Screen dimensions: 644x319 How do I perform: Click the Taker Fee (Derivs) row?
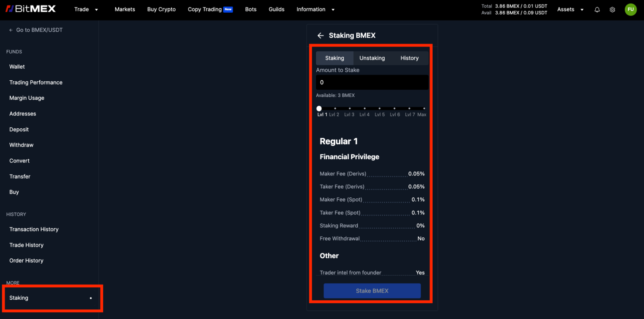click(x=372, y=187)
